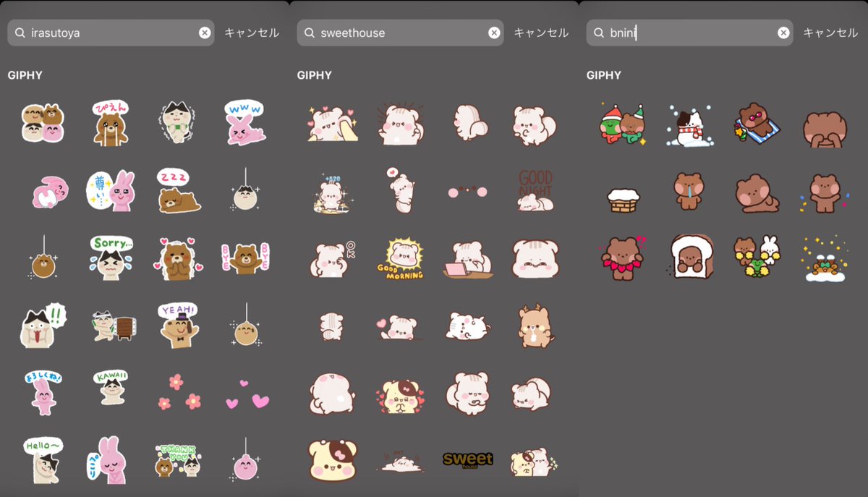Pick the Hello~ boy sticker
Screen dimensions: 868x497
click(43, 460)
